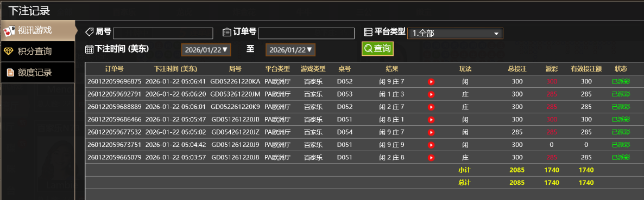Click the diamond icon beside 积分查询
This screenshot has height=200, width=644.
point(9,51)
